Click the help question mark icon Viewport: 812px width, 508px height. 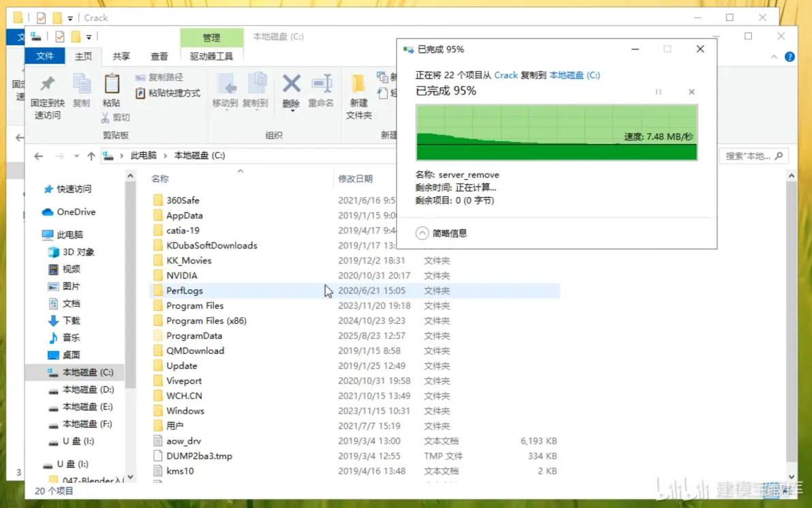(790, 57)
